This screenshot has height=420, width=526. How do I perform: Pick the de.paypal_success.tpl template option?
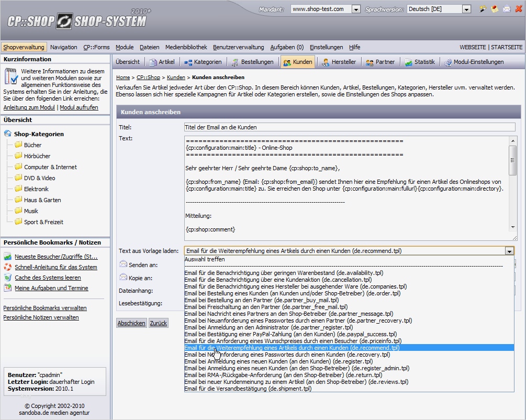click(x=349, y=334)
